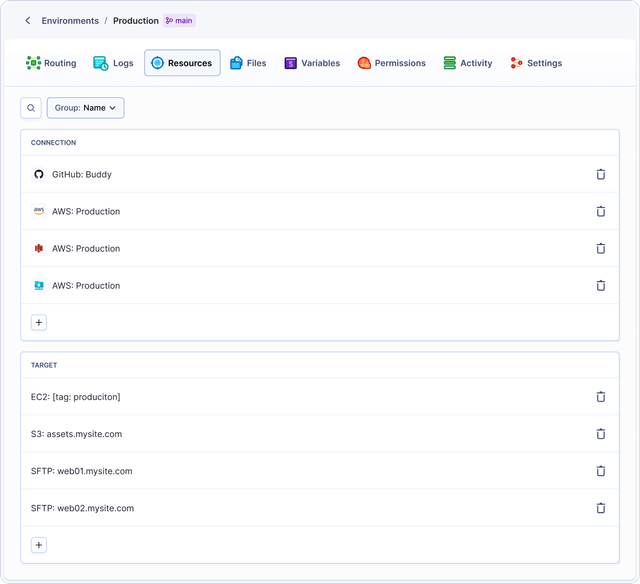
Task: Add a new connection with plus button
Action: (x=39, y=322)
